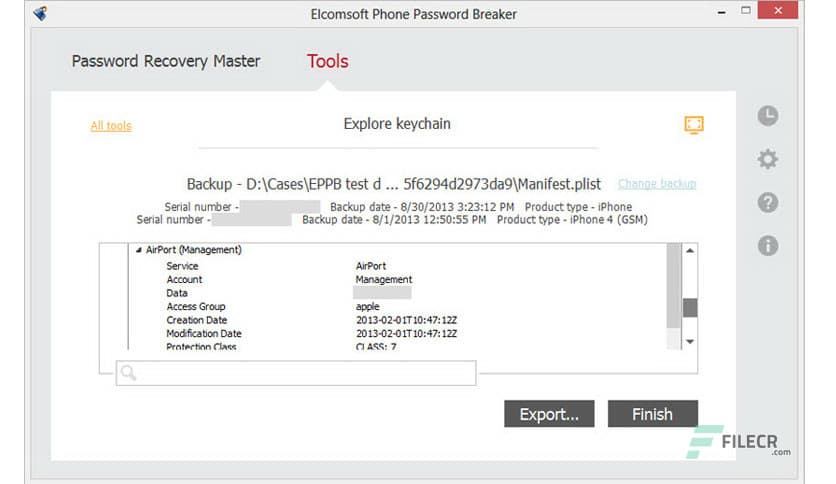This screenshot has height=484, width=836.
Task: Collapse the AirPort (Management) tree node
Action: pos(139,249)
